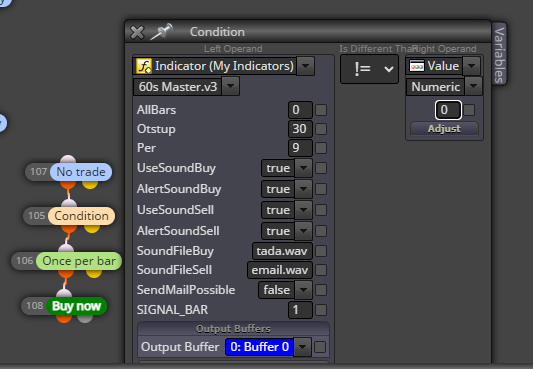
Task: Tick the UseSoundSell checkbox
Action: pos(321,210)
